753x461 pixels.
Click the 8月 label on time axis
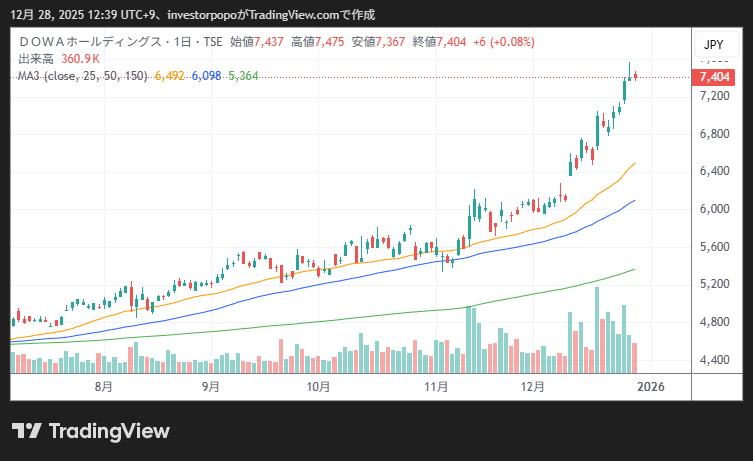click(103, 386)
